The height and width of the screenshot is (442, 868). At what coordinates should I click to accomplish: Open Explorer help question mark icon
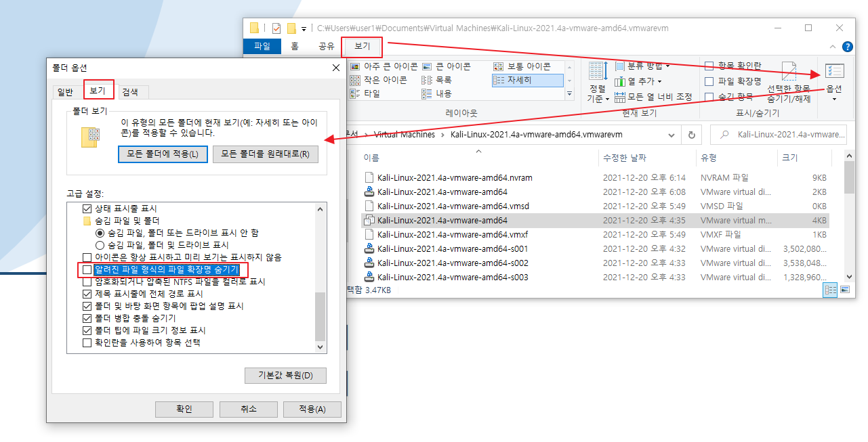click(x=847, y=47)
